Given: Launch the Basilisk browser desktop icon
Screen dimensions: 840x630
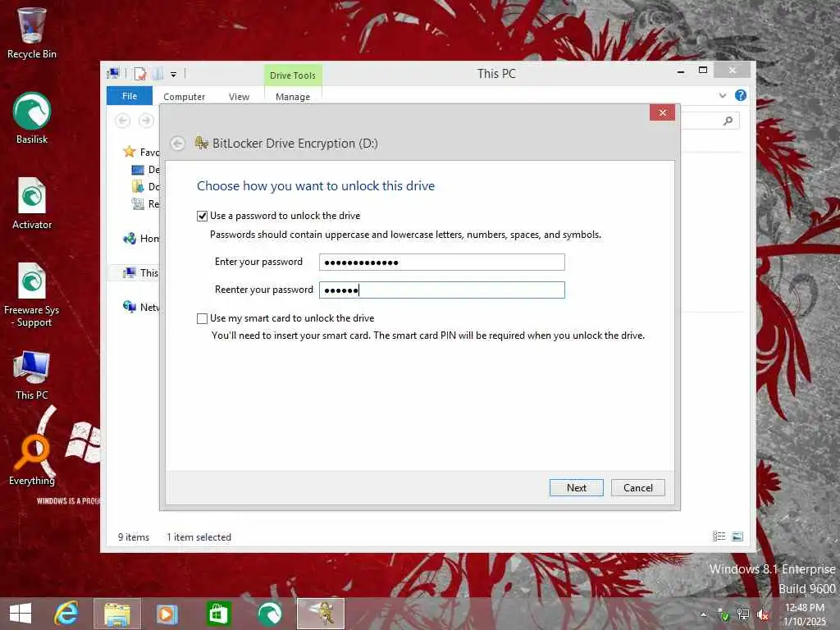Looking at the screenshot, I should (32, 118).
